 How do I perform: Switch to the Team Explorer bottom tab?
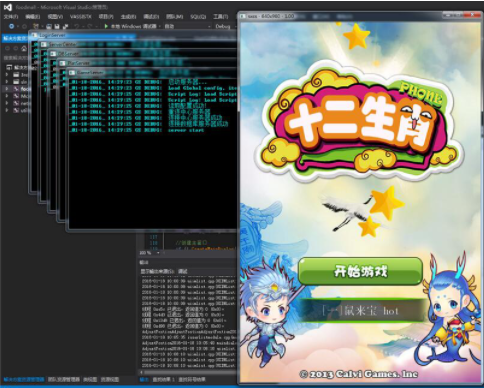(x=64, y=379)
